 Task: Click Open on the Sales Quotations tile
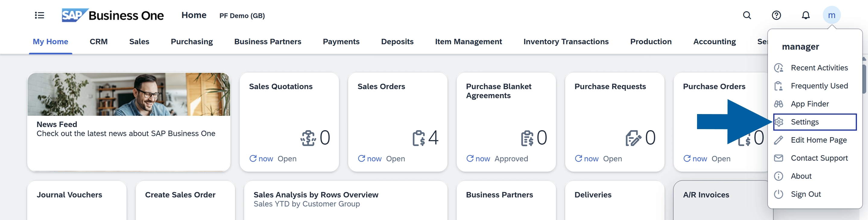coord(287,158)
